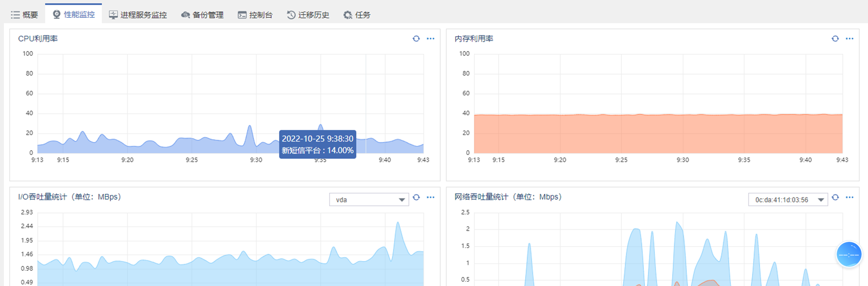Go to the 控制台 tab

click(255, 15)
